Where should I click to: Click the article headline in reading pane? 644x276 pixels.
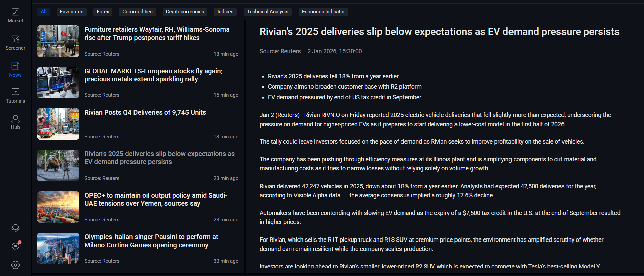pos(439,32)
